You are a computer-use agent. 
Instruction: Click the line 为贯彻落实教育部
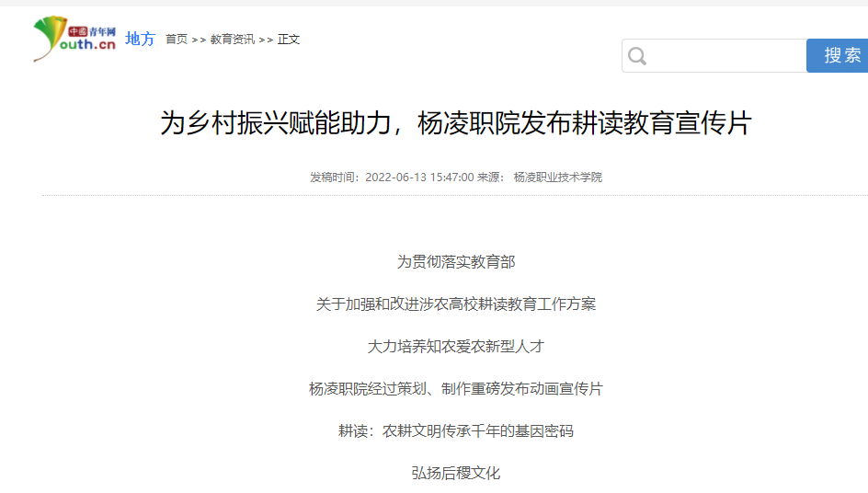[456, 262]
